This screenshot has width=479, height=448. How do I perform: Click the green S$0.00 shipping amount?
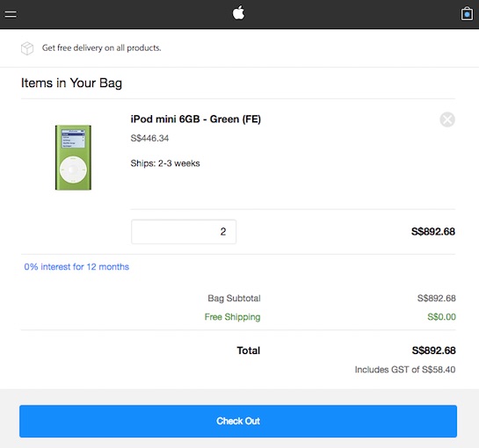(441, 317)
